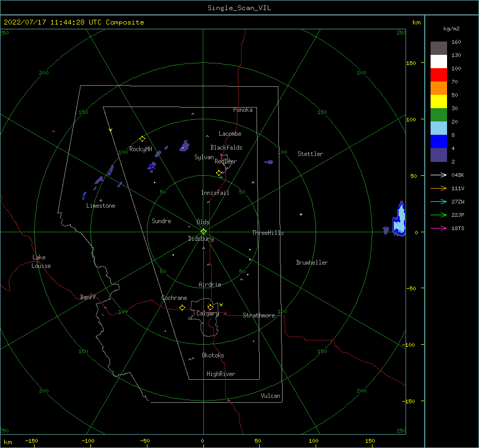The height and width of the screenshot is (448, 479).
Task: Click the 2022/07/17 11:44:28 UTC Composite timestamp
Action: point(73,22)
